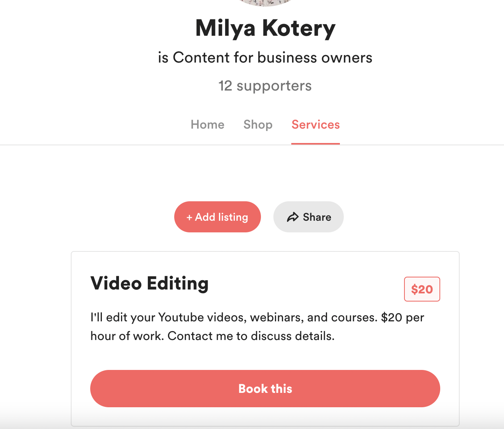Click the Share button label

tap(317, 217)
